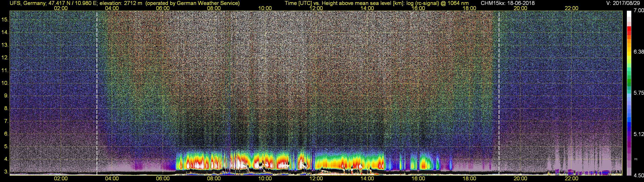Select the 22:00 tick on the bottom axis
Viewport: 644px width, 182px height.
[x=571, y=179]
